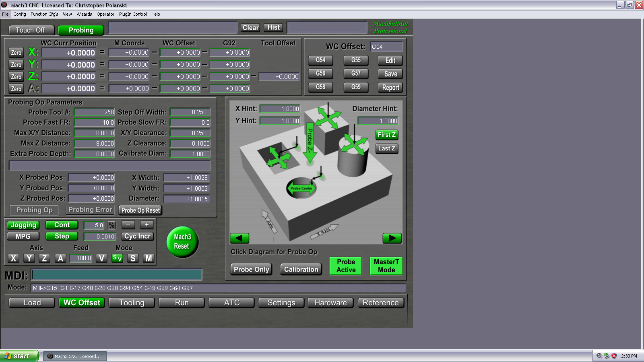This screenshot has height=362, width=644.
Task: Enable Cont jog mode
Action: coord(62,225)
